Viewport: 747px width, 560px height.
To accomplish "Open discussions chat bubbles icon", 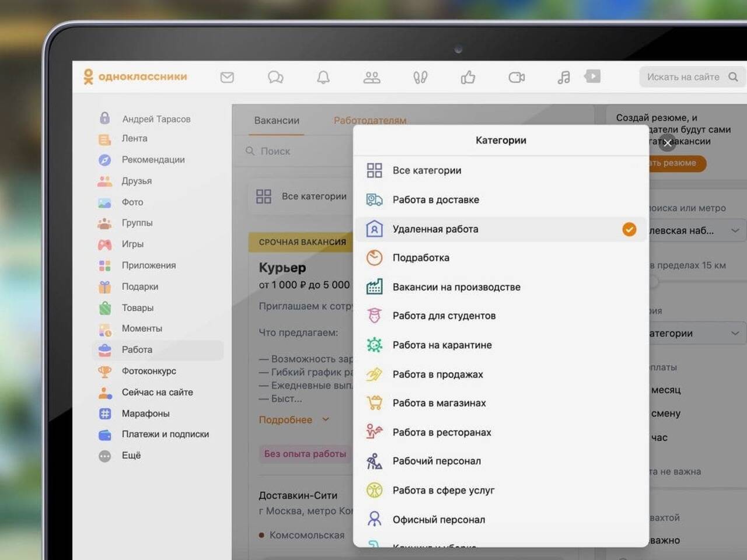I will pos(275,77).
